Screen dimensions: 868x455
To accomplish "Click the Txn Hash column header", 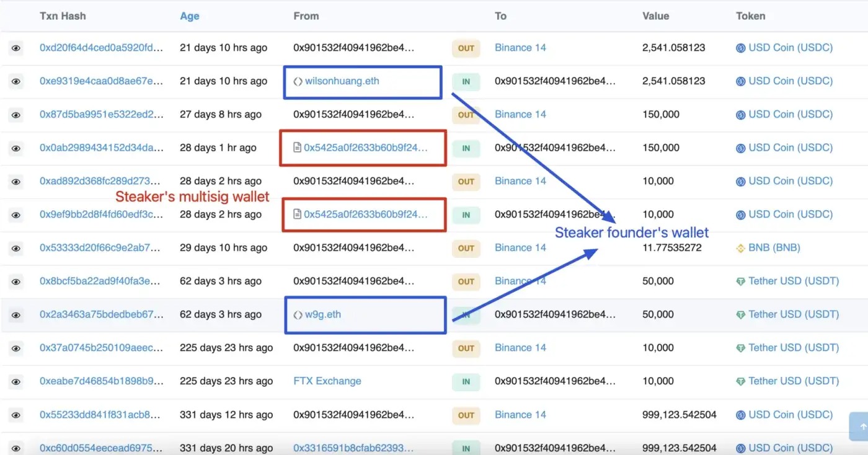I will pyautogui.click(x=63, y=16).
